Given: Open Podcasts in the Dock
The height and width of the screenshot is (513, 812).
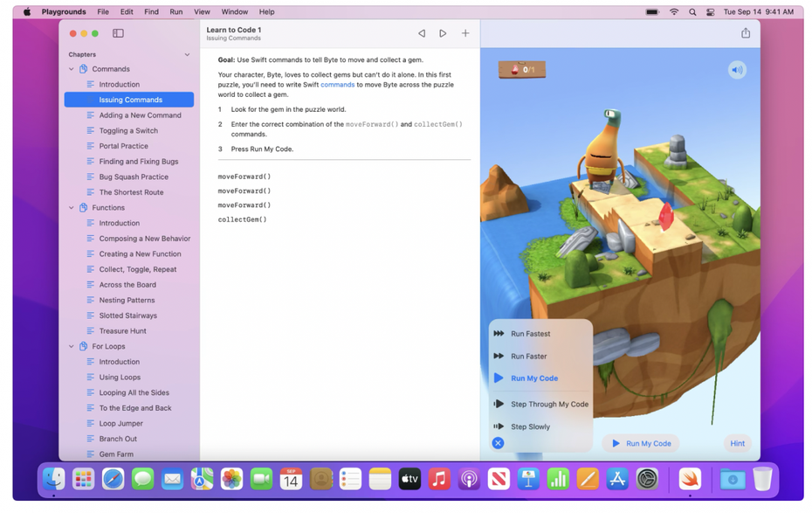Looking at the screenshot, I should click(x=469, y=479).
